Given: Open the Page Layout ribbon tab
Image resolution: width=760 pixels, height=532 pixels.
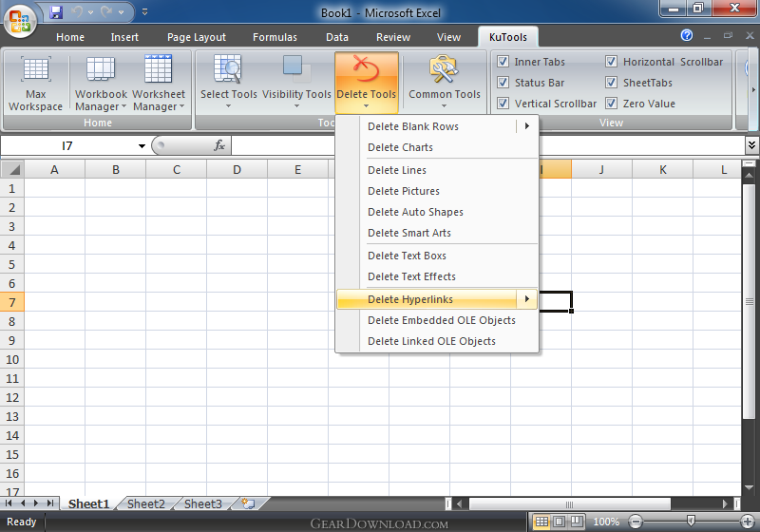Looking at the screenshot, I should click(x=197, y=37).
